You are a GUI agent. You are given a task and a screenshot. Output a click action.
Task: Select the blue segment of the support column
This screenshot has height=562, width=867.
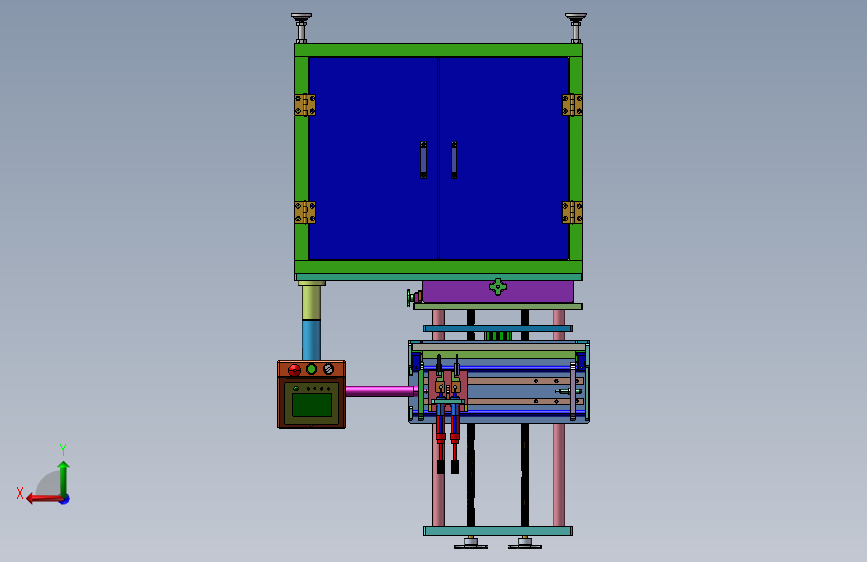[311, 340]
